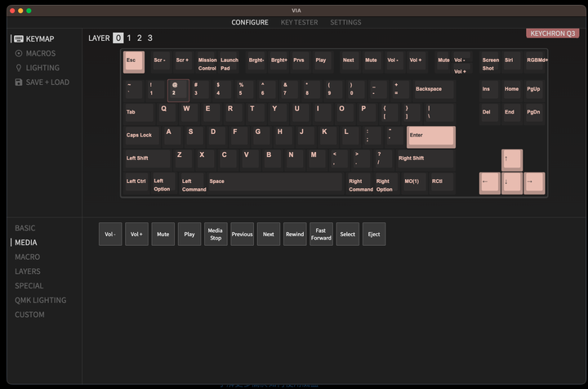588x389 pixels.
Task: Assign the Mute media keycode
Action: tap(163, 234)
